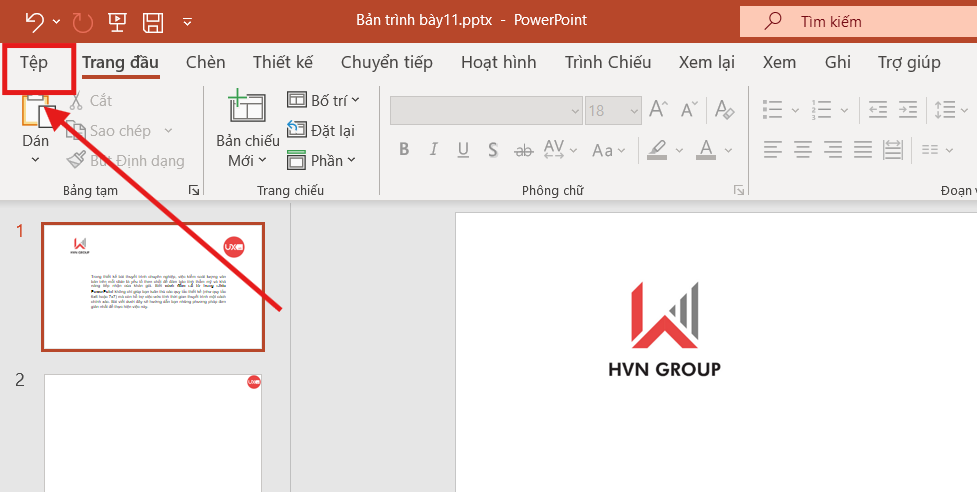Decrease font size with the smaller A icon

coord(689,110)
